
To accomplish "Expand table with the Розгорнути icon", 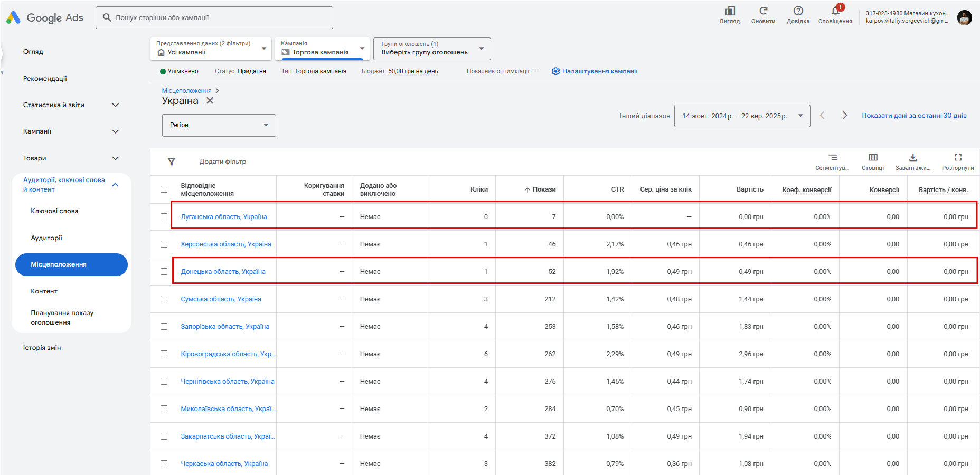I will (x=958, y=158).
